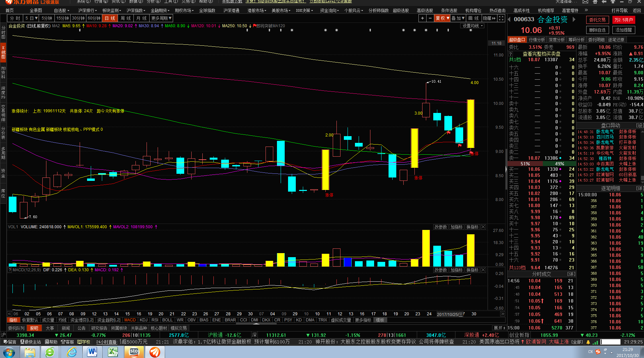Click 查看完整档买卖盘 link
644x358 pixels.
point(541,54)
